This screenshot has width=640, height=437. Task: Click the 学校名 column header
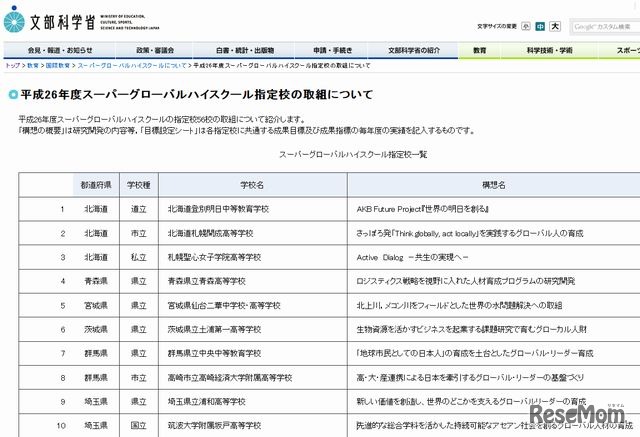252,185
